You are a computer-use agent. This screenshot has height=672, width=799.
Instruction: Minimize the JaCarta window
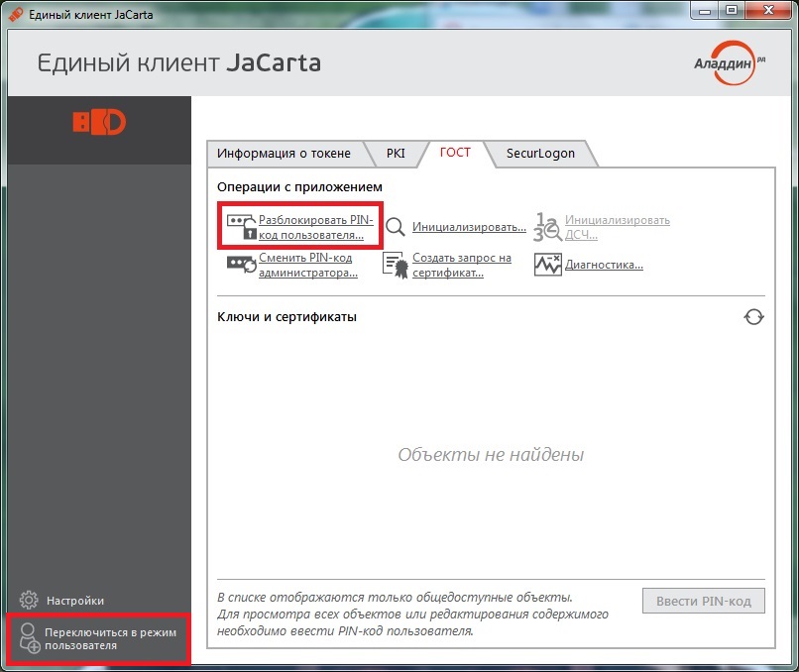[x=705, y=10]
